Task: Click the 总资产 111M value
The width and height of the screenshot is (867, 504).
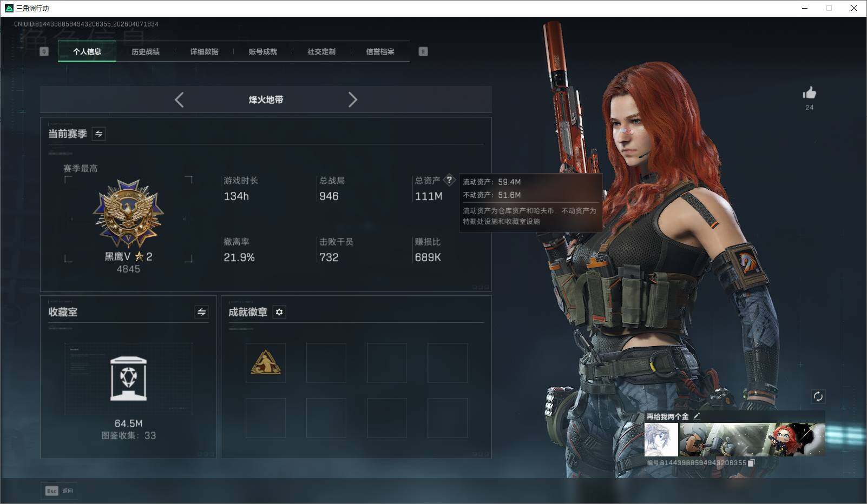Action: pyautogui.click(x=429, y=196)
